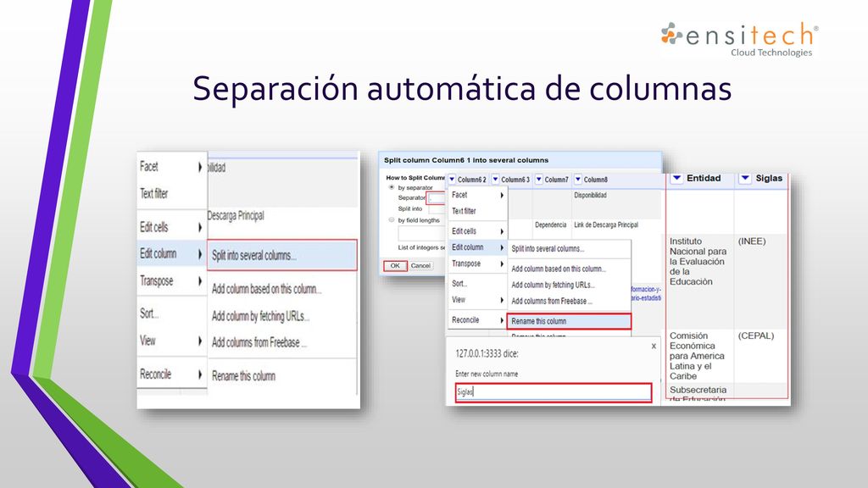Open 'Edit column' in the small Column6 2 menu
868x488 pixels.
pos(478,247)
